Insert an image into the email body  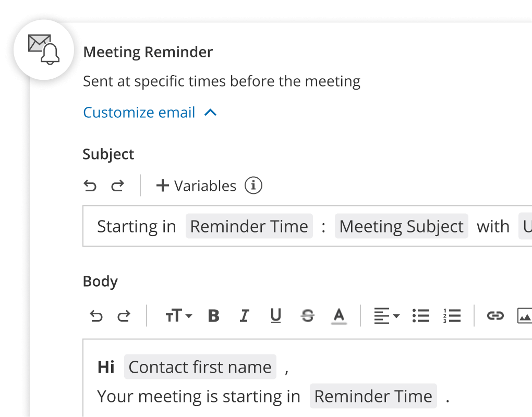(527, 315)
